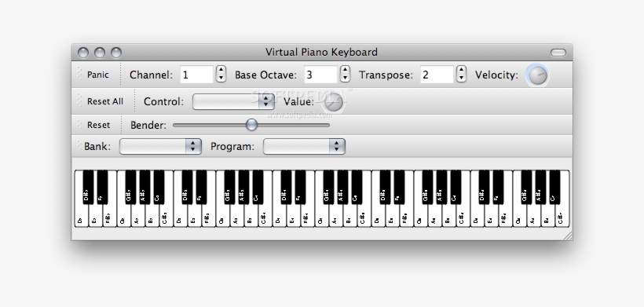Play the F#5 white key
Screen dimensions: 644x307
coord(407,216)
